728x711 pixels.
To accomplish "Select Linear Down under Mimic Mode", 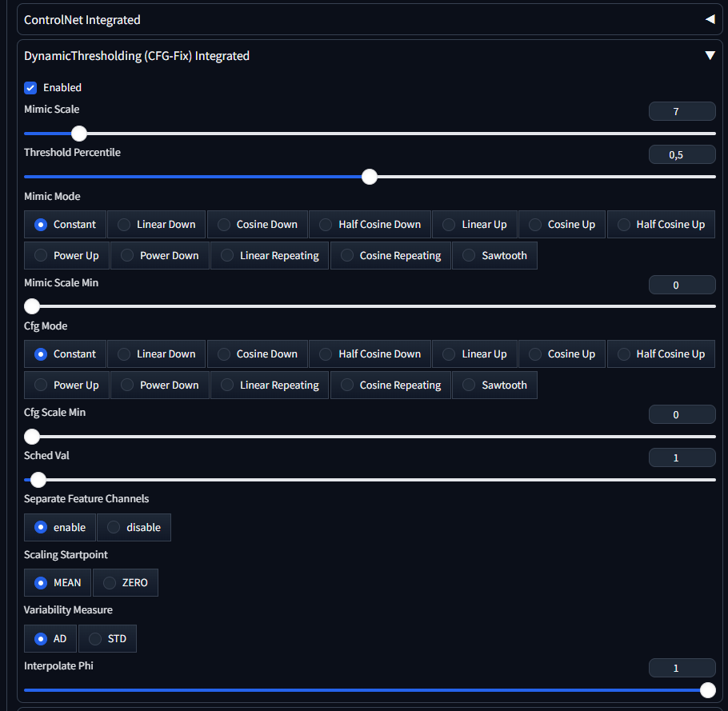I will click(x=157, y=225).
